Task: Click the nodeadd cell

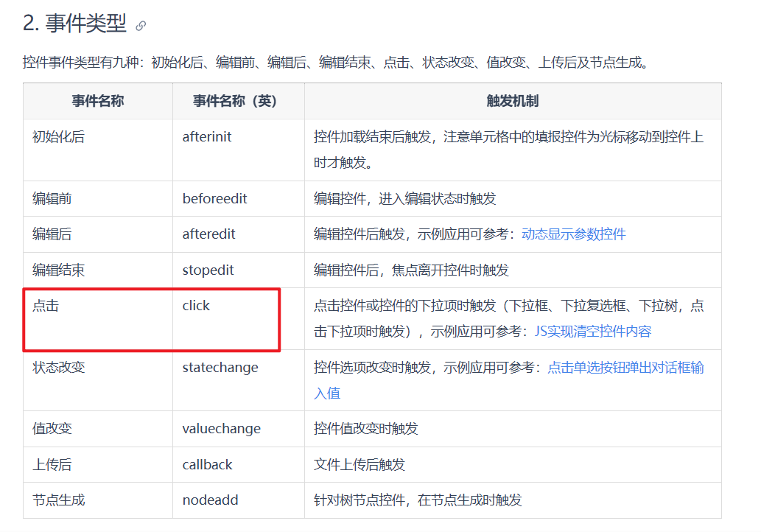Action: pos(239,500)
